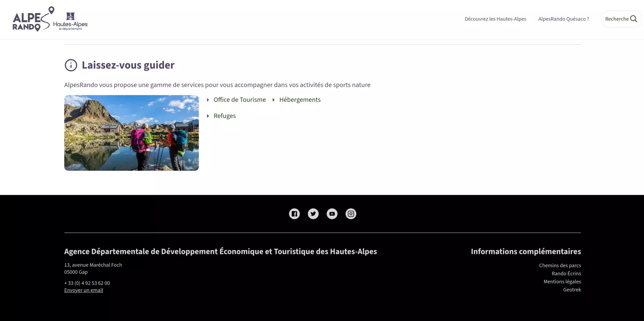Click the info icon beside Laissez-vous guider
The height and width of the screenshot is (321, 644).
[71, 65]
